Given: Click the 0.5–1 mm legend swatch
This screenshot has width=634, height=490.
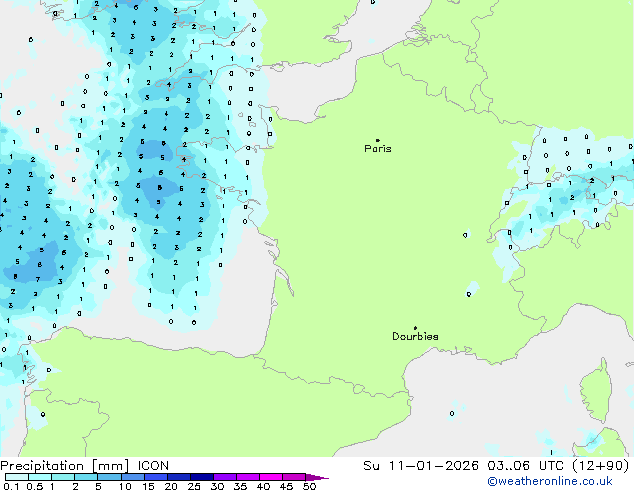Looking at the screenshot, I should [x=40, y=477].
